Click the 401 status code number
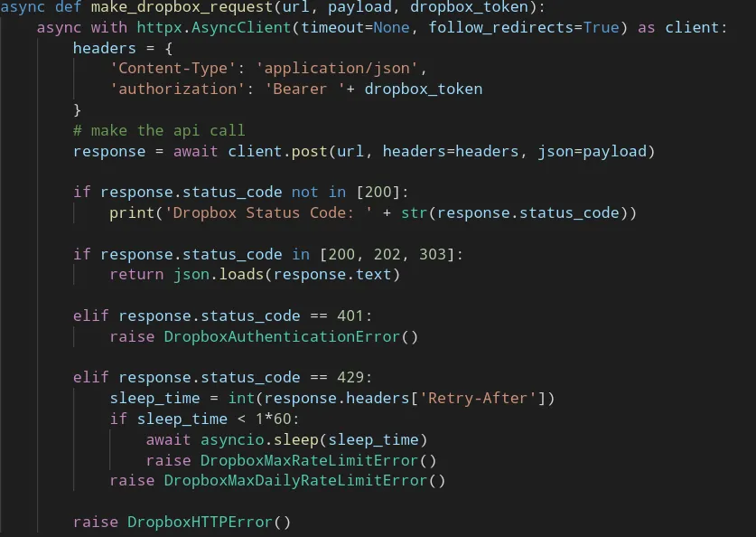Image resolution: width=756 pixels, height=537 pixels. (350, 316)
